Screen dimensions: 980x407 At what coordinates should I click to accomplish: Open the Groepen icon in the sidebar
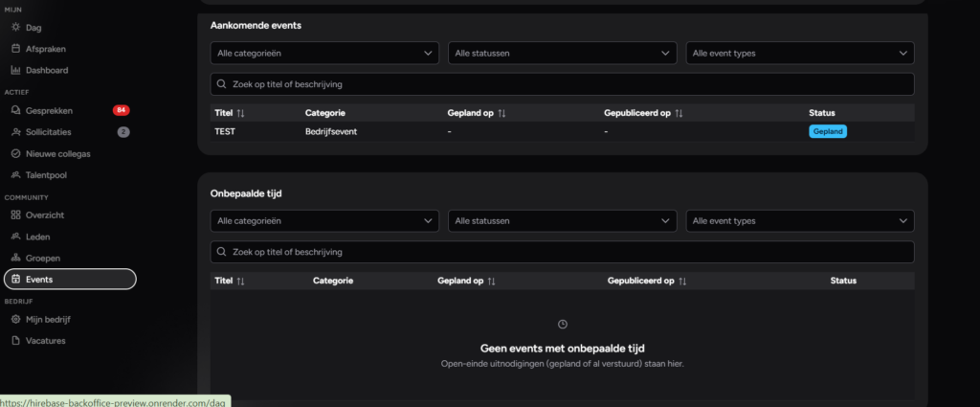point(16,258)
